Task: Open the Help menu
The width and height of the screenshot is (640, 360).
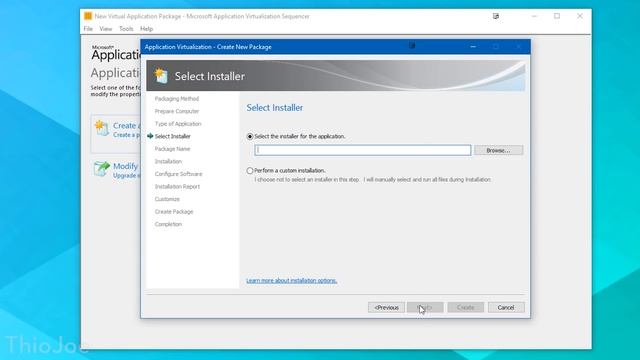Action: point(147,29)
